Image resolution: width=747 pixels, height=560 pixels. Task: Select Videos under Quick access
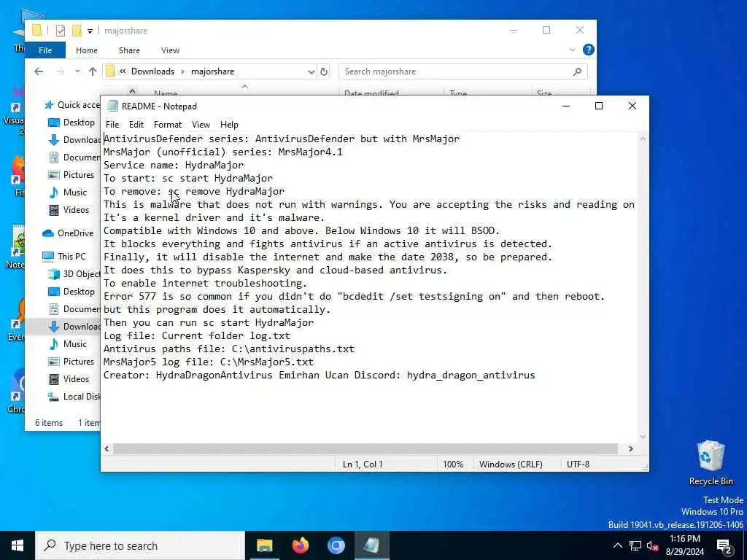pyautogui.click(x=69, y=210)
